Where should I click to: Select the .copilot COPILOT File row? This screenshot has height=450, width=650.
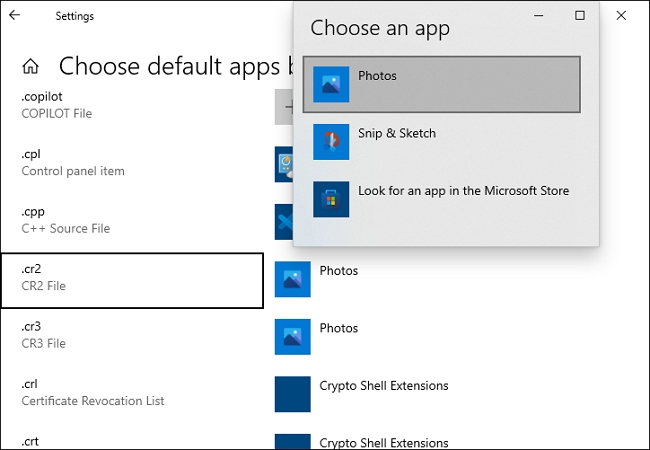point(132,105)
